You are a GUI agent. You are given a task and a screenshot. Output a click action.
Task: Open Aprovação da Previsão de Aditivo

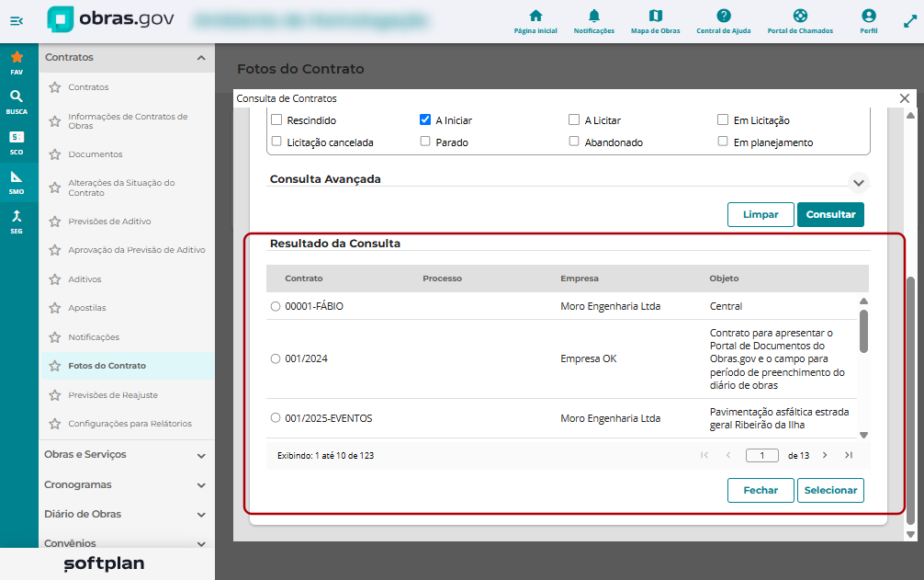tap(137, 250)
